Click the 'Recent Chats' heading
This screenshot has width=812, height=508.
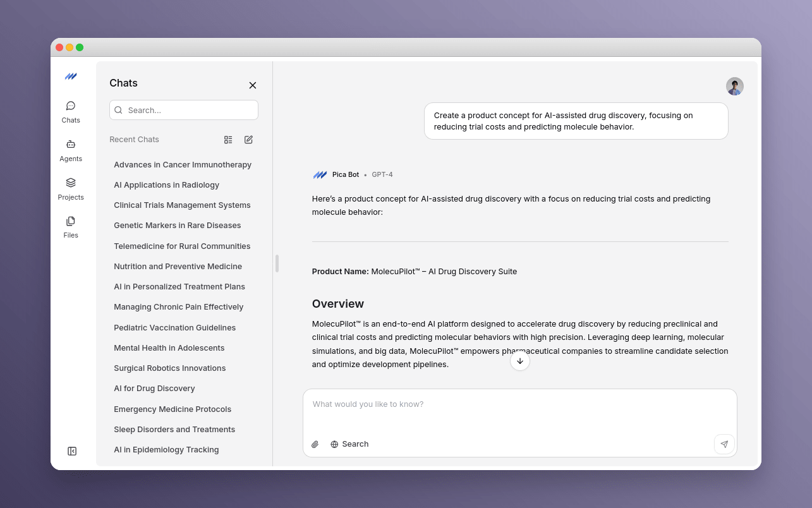[134, 140]
